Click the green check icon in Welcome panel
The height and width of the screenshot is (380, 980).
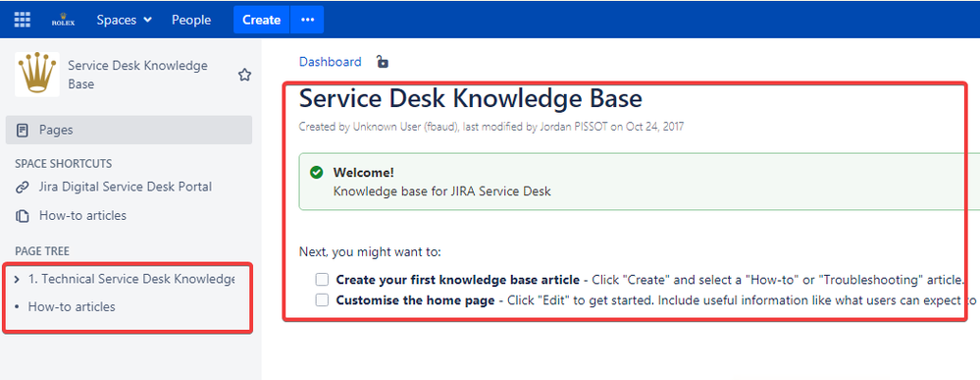pyautogui.click(x=316, y=172)
